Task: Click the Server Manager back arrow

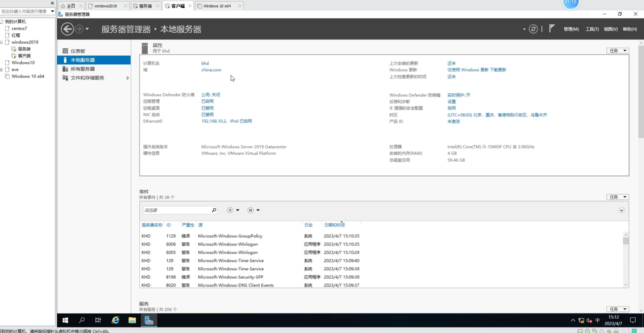Action: pyautogui.click(x=67, y=29)
